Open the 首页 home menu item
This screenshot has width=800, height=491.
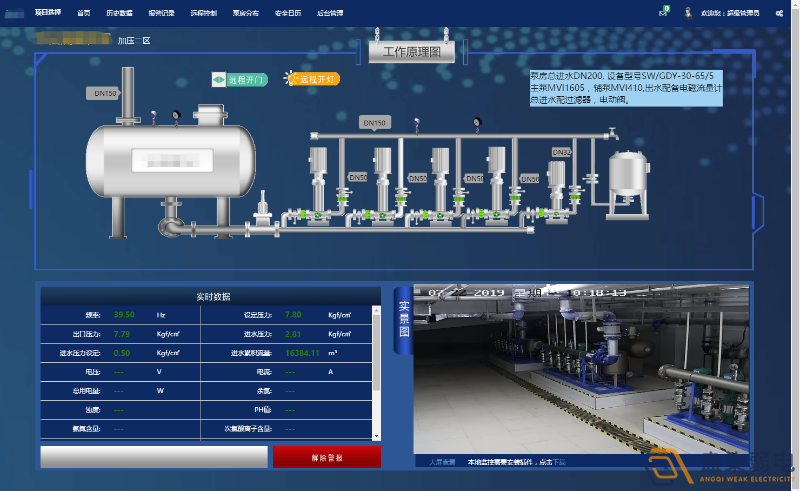84,12
